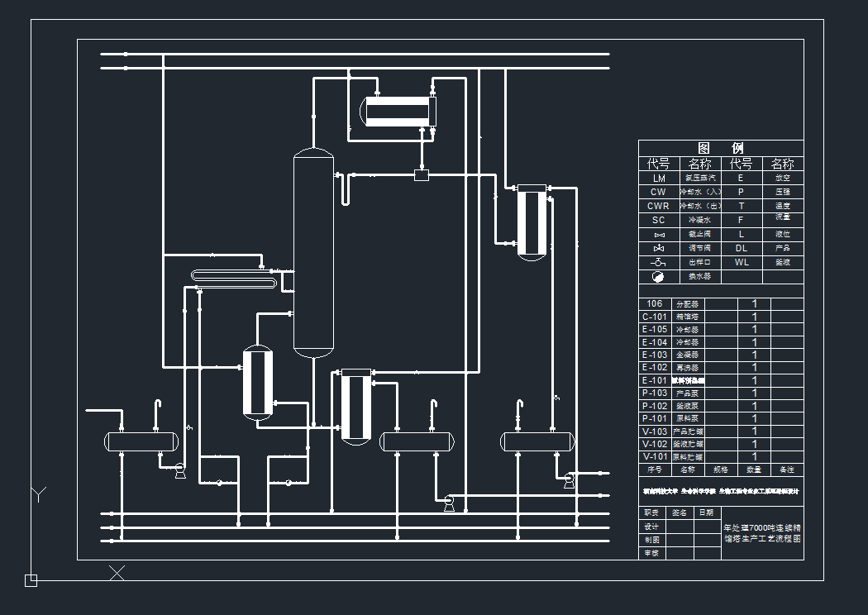The image size is (868, 615).
Task: Select the pump beside the leftmost storage tank
Action: tap(177, 472)
